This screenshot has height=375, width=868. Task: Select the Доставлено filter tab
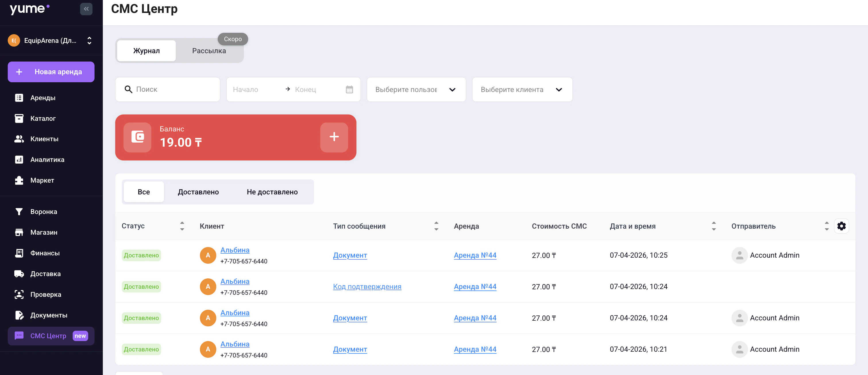point(198,192)
